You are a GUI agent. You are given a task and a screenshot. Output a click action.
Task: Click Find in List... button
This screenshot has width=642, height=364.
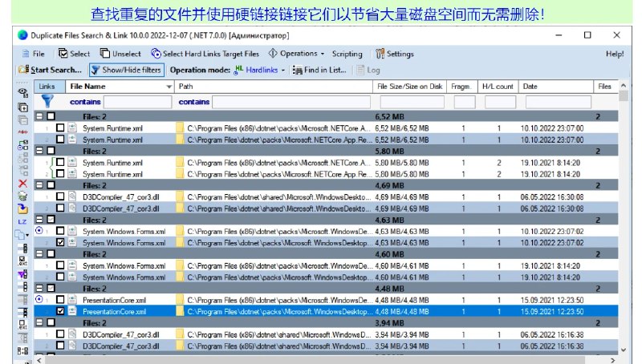319,70
